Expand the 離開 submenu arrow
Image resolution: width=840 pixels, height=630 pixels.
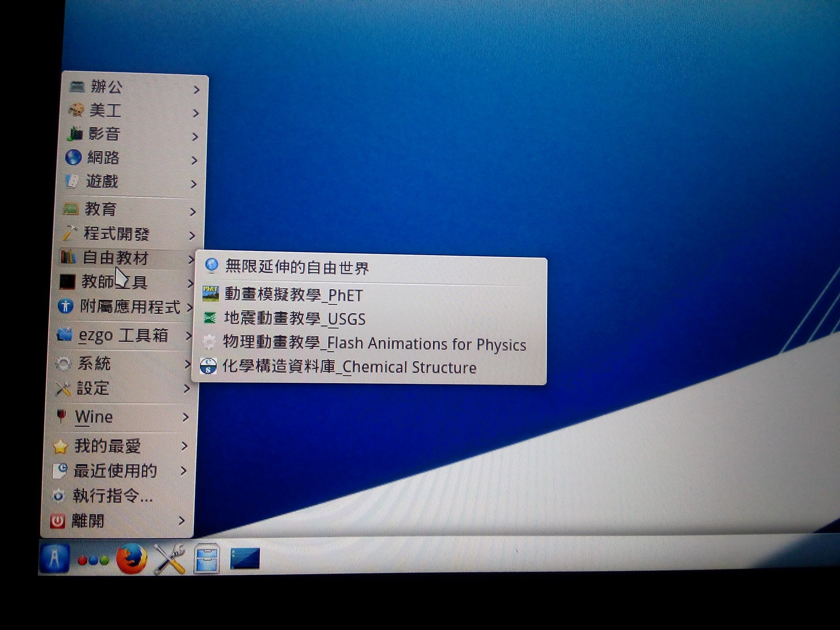tap(182, 521)
